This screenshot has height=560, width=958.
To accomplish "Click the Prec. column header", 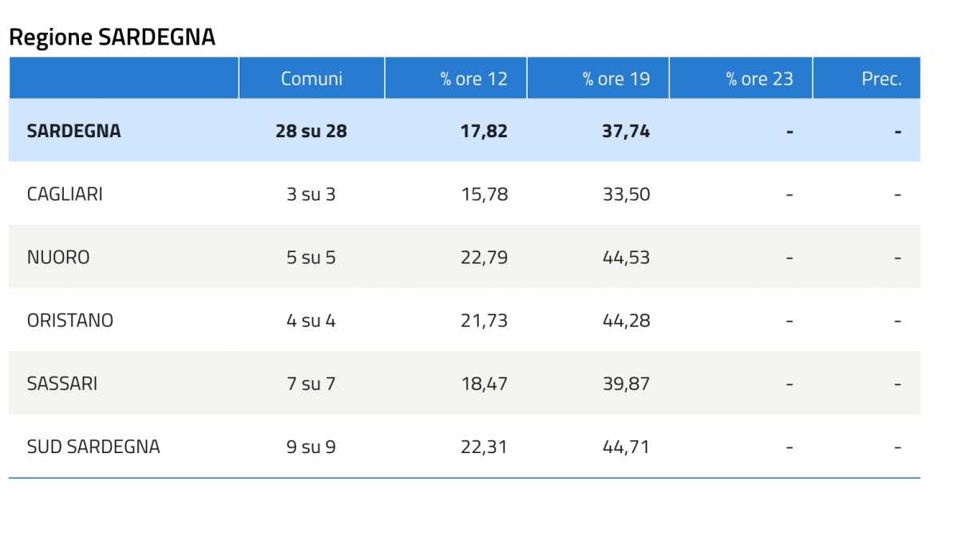I will click(x=881, y=79).
